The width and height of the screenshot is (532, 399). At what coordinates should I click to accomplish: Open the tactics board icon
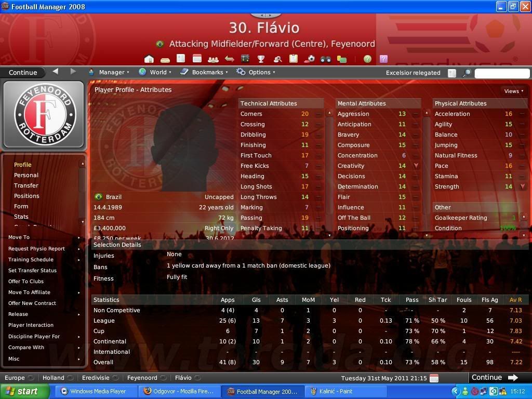tap(245, 59)
